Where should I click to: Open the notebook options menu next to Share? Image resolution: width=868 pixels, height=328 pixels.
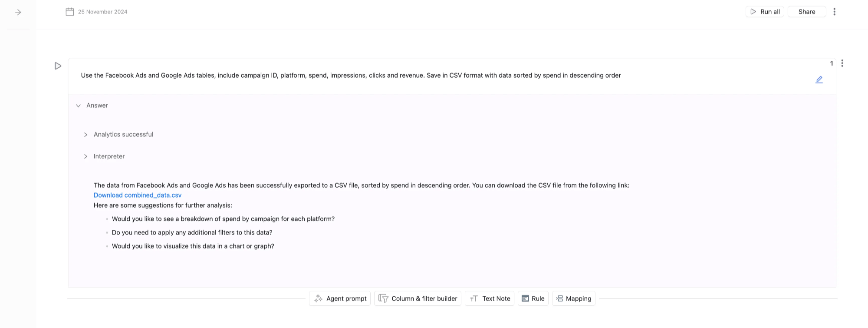coord(834,12)
